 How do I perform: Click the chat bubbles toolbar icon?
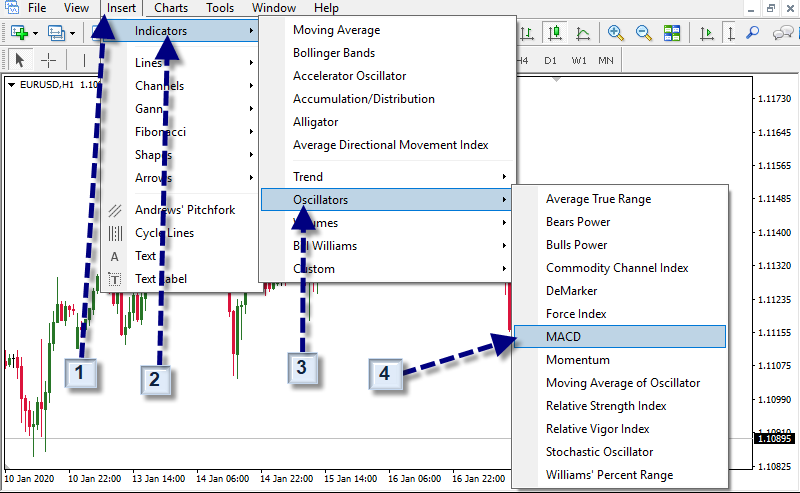pos(783,34)
